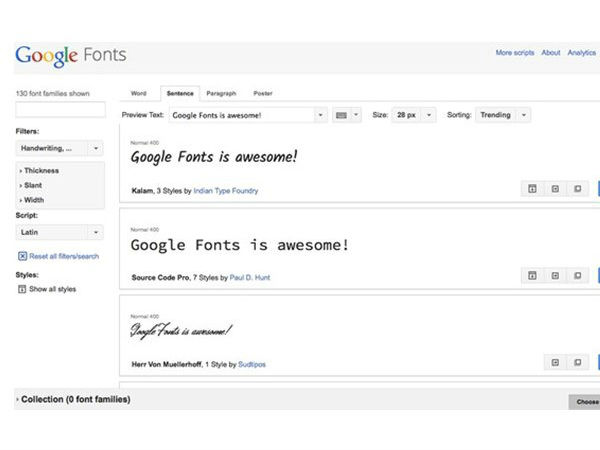Click the first icon button in Kalam row

point(533,189)
